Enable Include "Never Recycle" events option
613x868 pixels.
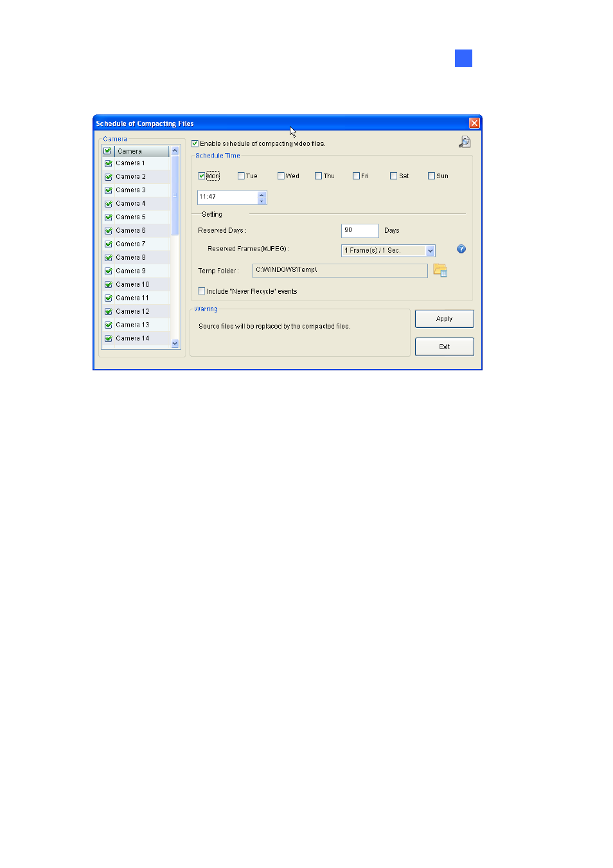coord(202,291)
